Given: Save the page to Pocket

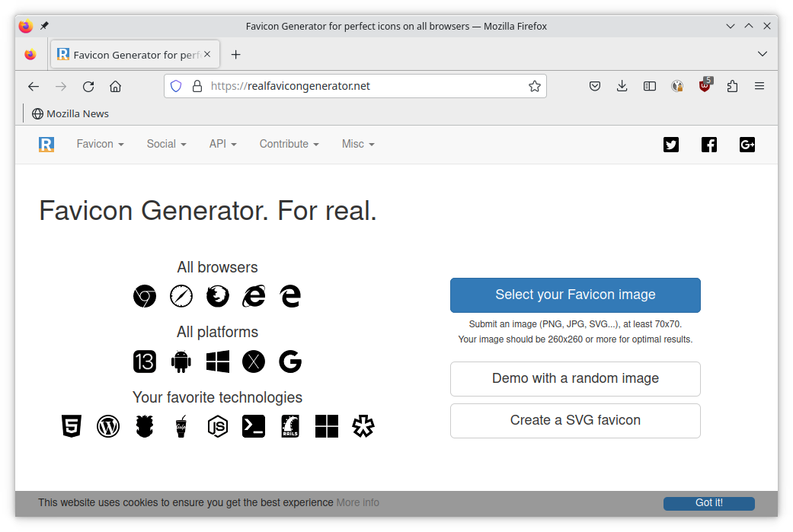Looking at the screenshot, I should (x=595, y=86).
